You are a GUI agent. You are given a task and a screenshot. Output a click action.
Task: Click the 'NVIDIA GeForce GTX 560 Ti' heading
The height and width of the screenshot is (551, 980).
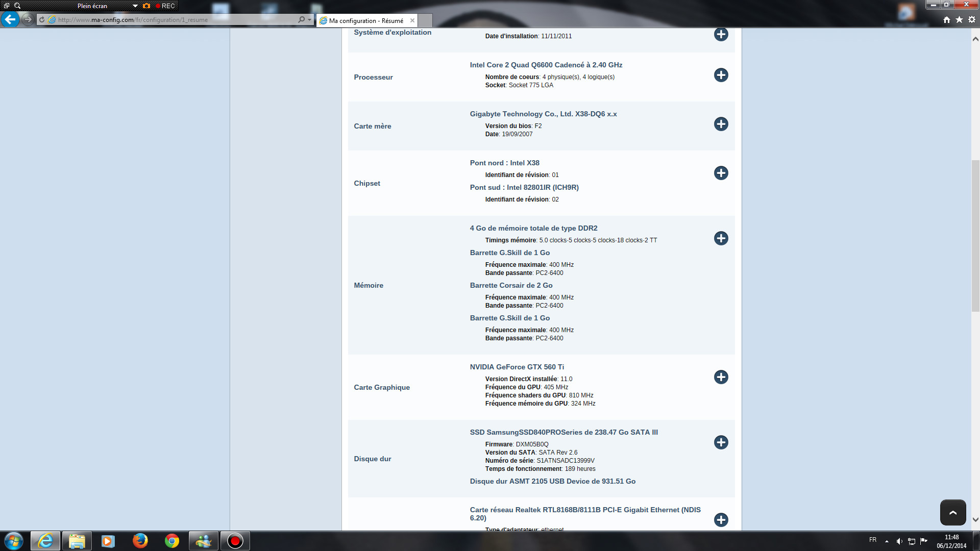click(517, 367)
